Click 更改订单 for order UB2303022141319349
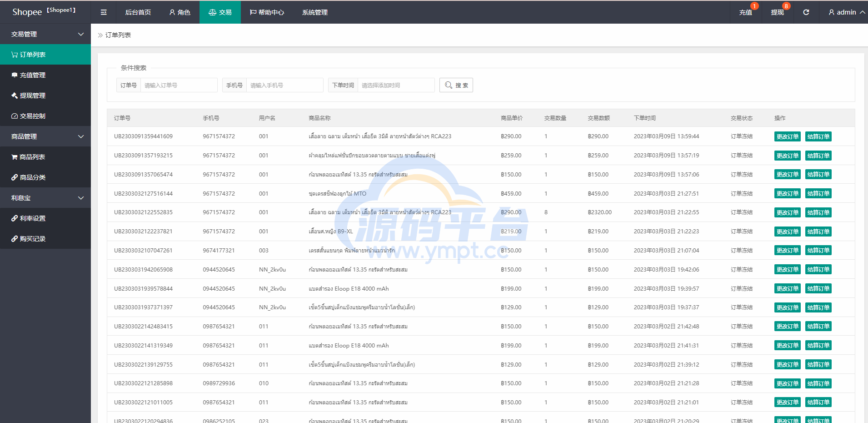 click(x=787, y=346)
